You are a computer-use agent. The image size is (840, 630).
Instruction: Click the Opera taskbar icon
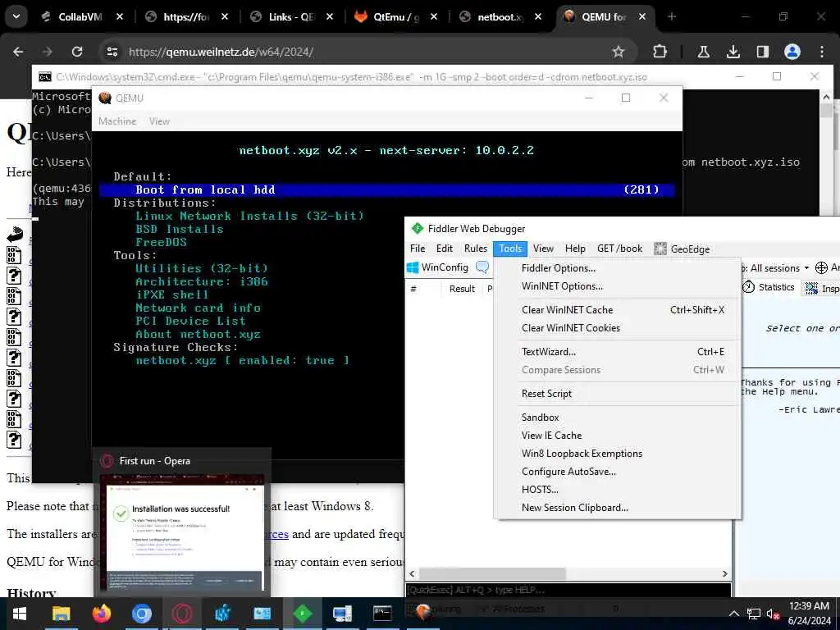coord(182,614)
